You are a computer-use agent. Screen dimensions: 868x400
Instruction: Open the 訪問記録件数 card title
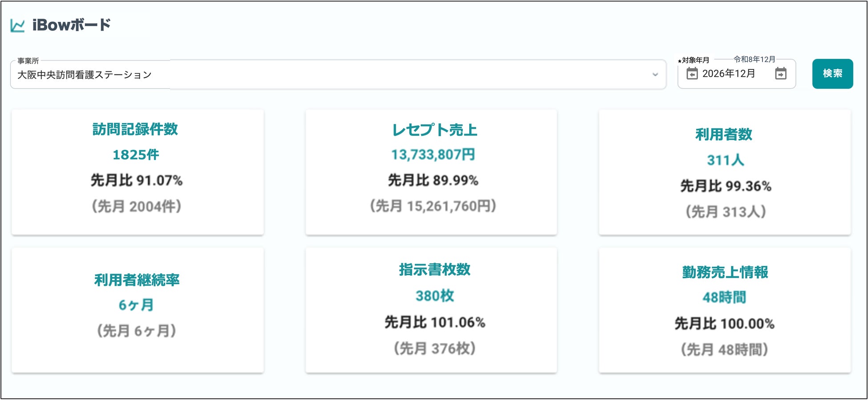(x=135, y=129)
